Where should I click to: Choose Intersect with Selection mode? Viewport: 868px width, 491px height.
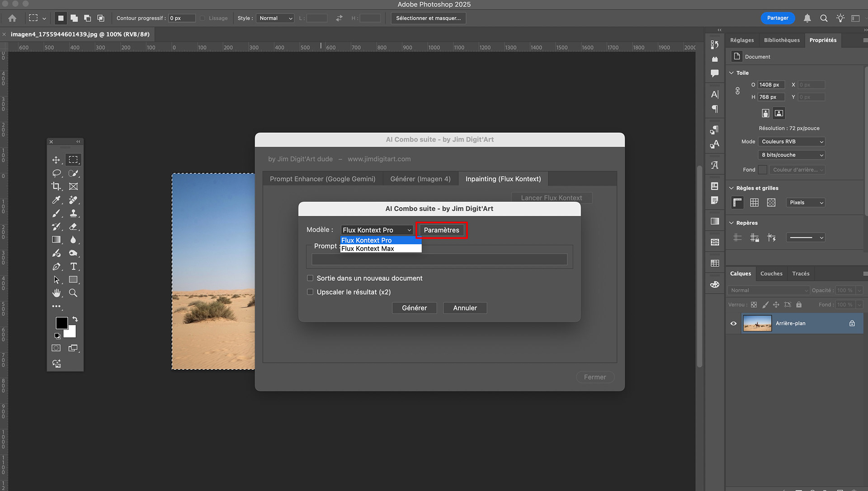click(x=101, y=18)
